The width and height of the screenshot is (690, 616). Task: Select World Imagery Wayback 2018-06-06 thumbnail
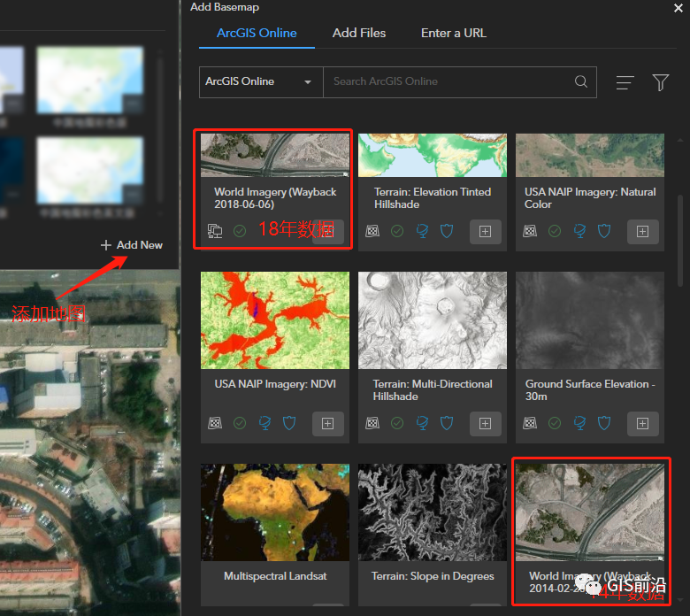275,155
